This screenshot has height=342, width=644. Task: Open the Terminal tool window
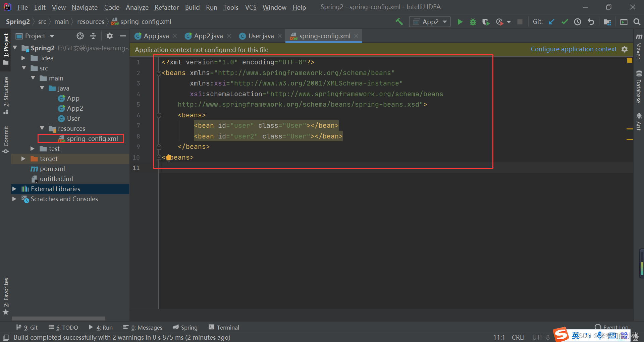[224, 328]
